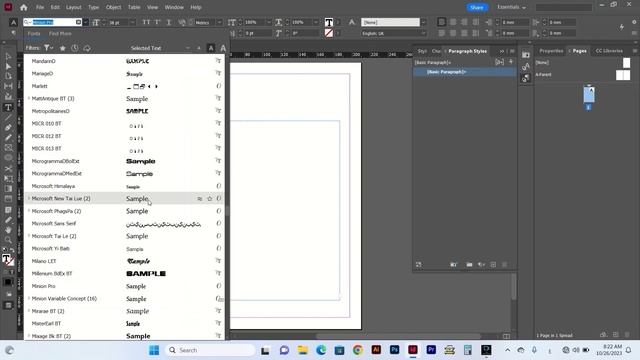Viewport: 640px width, 360px height.
Task: Expand Mirarae BT font family
Action: pyautogui.click(x=29, y=311)
